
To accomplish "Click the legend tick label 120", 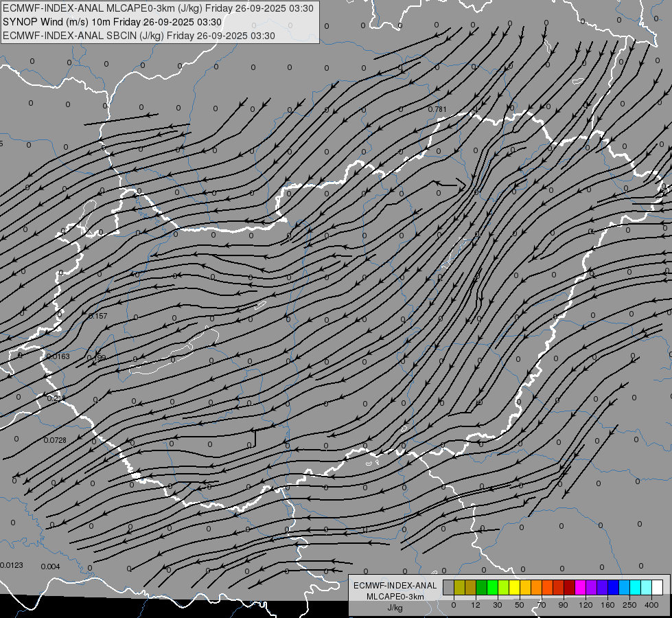I will 586,605.
